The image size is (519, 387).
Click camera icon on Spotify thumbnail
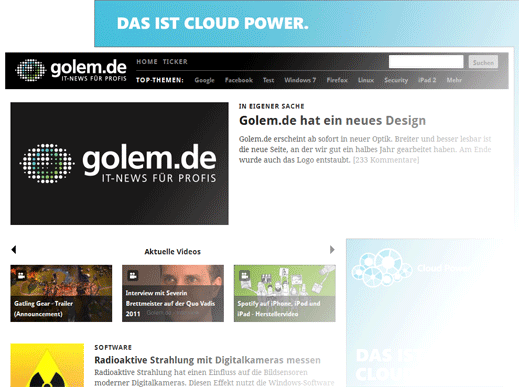(245, 275)
